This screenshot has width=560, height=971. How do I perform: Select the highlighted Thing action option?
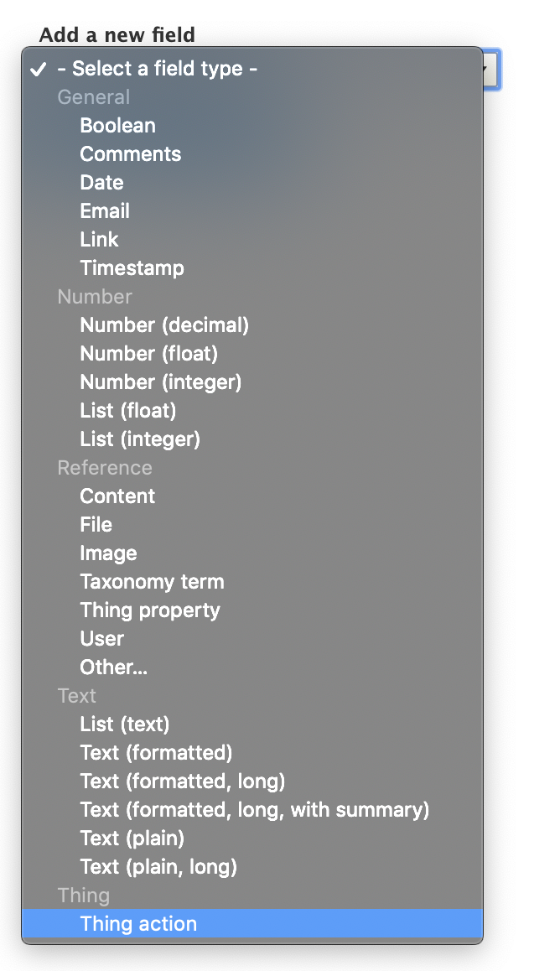coord(138,924)
